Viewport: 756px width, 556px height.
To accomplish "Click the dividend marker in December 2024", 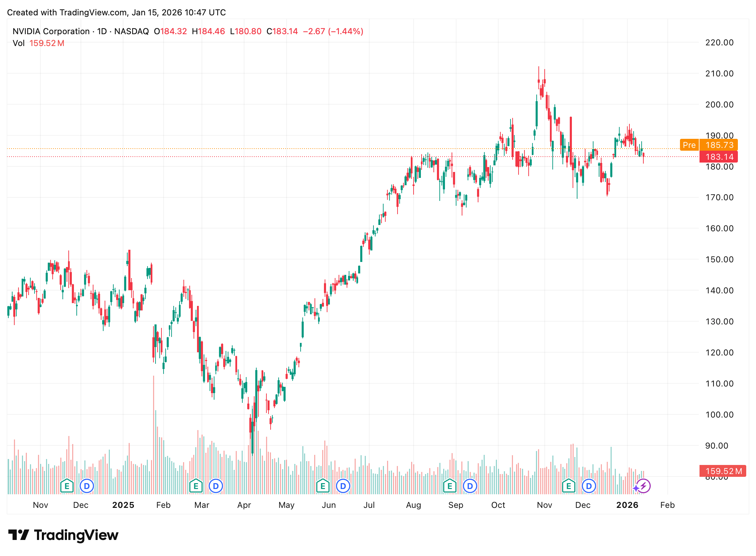I will [87, 486].
